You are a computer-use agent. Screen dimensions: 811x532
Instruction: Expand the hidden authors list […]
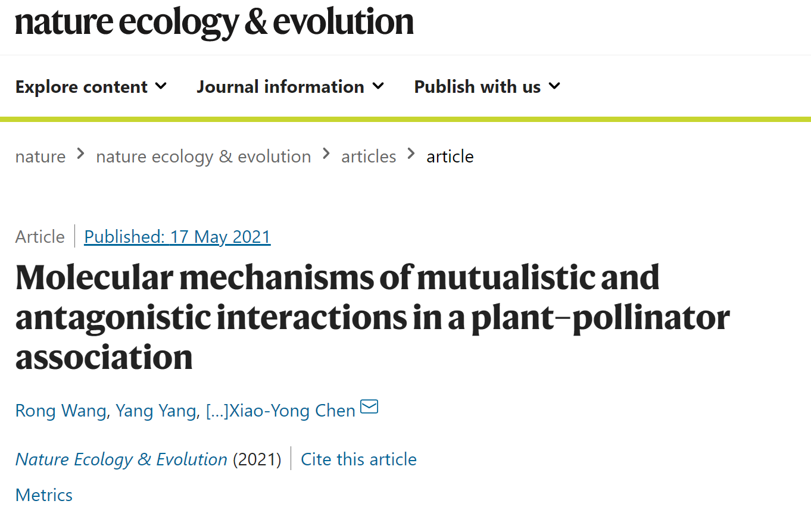point(217,411)
